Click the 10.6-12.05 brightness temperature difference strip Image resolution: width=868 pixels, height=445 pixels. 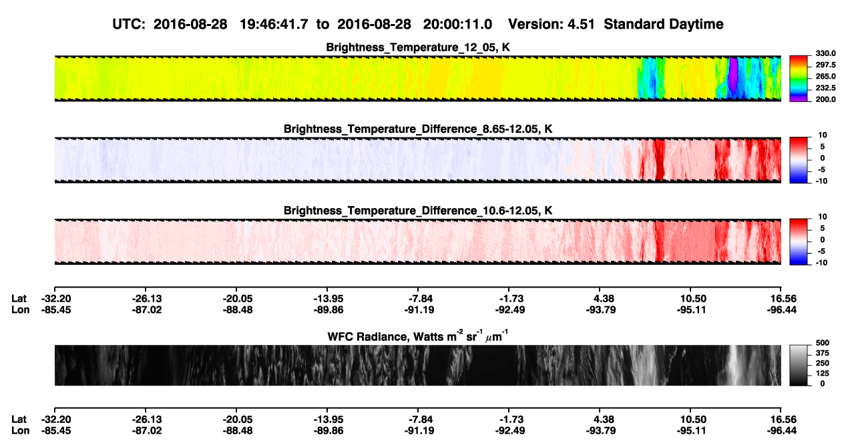[417, 242]
